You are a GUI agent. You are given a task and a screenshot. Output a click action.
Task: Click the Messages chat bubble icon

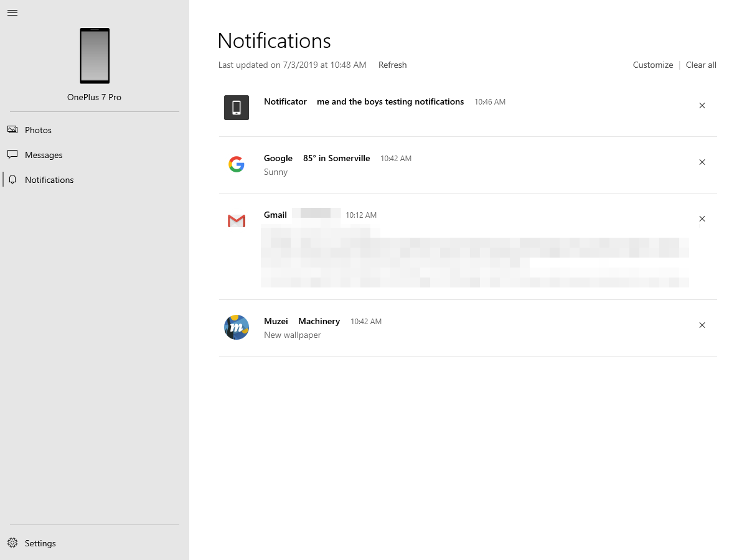12,154
